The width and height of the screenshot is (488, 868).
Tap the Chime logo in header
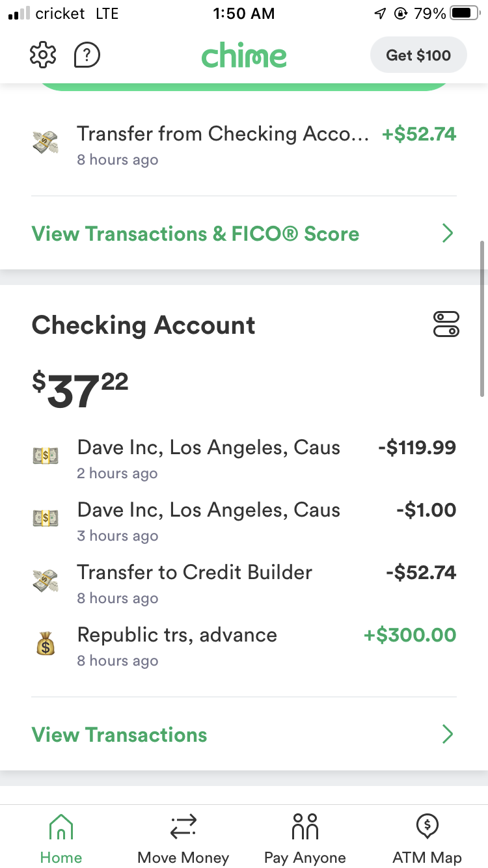coord(244,55)
